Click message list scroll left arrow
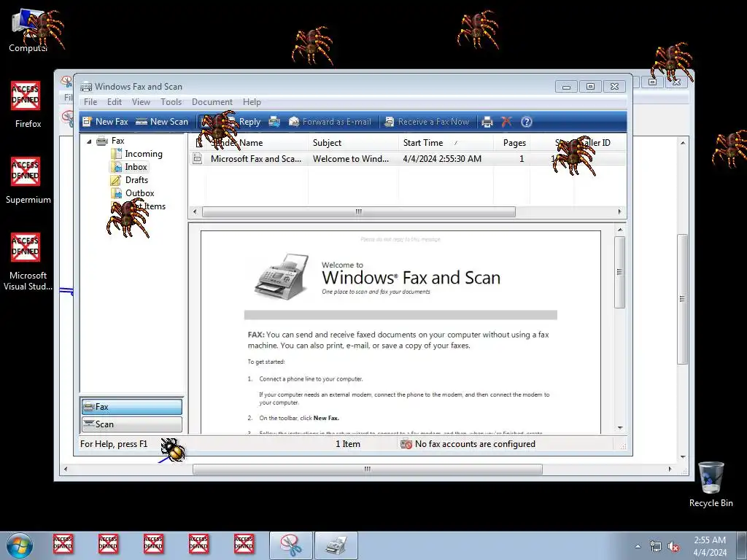The height and width of the screenshot is (560, 747). [x=194, y=212]
